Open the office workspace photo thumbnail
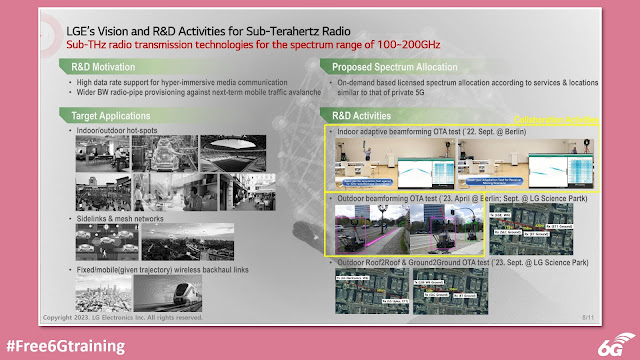The image size is (640, 360). tap(102, 153)
